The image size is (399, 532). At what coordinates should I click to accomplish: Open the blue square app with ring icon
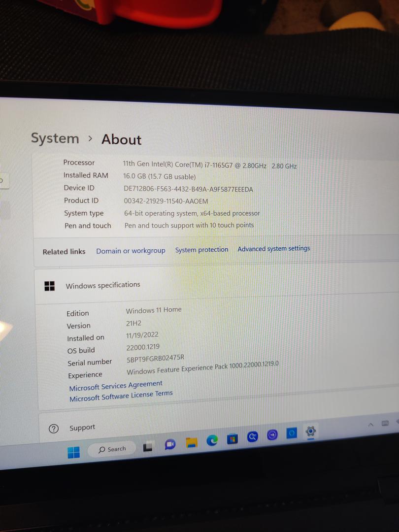[292, 432]
